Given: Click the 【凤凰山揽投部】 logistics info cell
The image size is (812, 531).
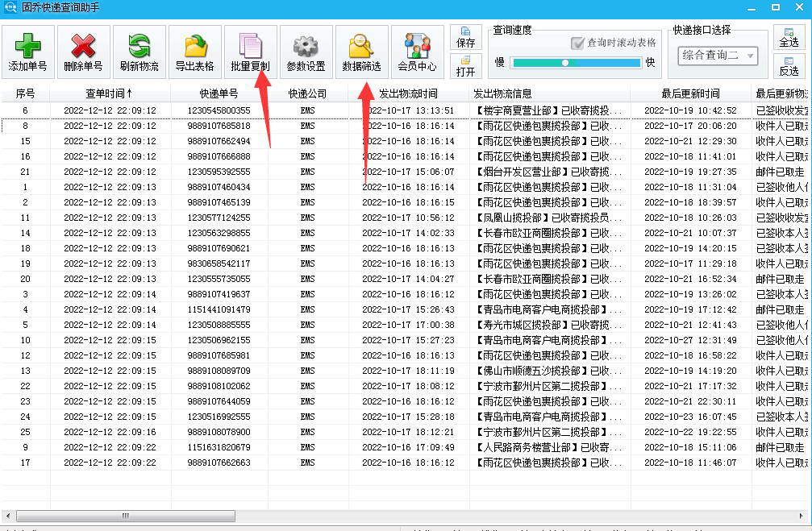Looking at the screenshot, I should point(548,218).
